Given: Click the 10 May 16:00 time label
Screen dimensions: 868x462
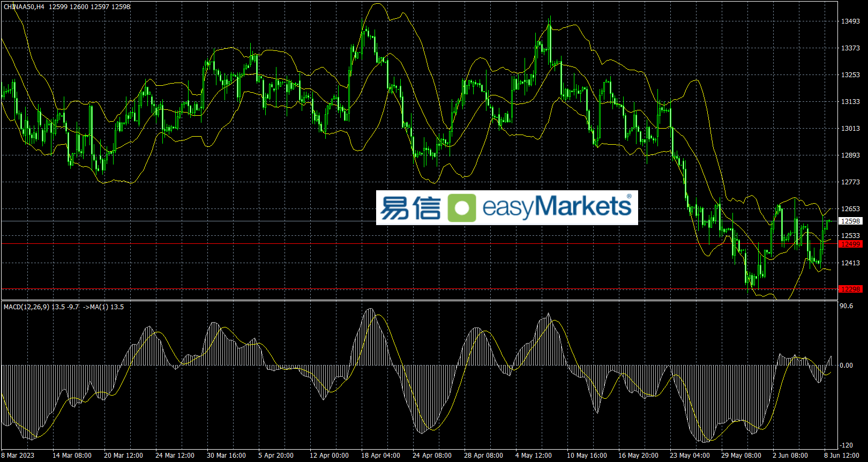Looking at the screenshot, I should 587,456.
